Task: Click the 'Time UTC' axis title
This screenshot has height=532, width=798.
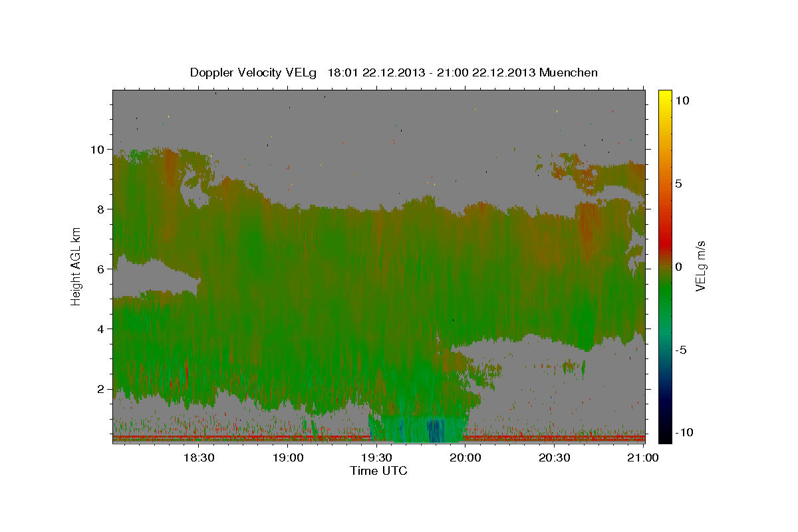Action: pyautogui.click(x=378, y=471)
